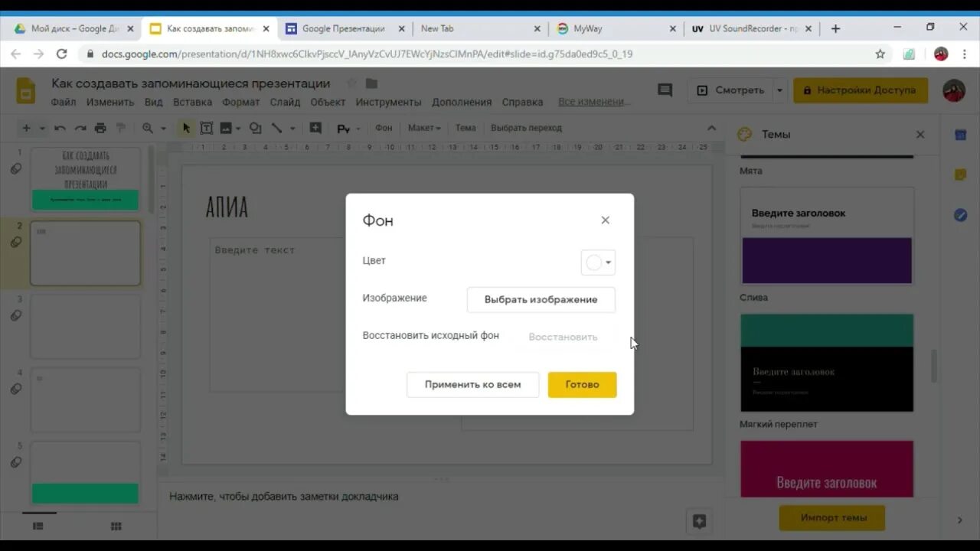Open the Справка menu
The image size is (980, 551).
(x=522, y=102)
